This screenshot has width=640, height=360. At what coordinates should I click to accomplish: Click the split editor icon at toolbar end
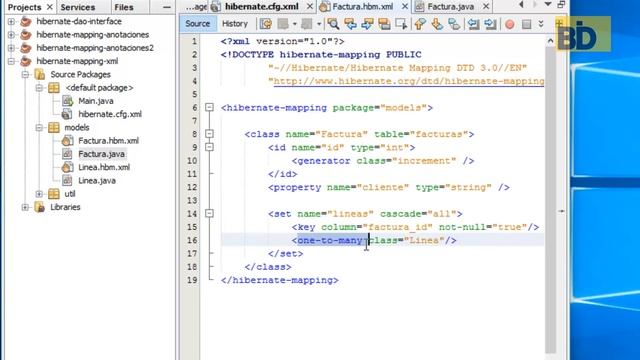click(x=559, y=24)
